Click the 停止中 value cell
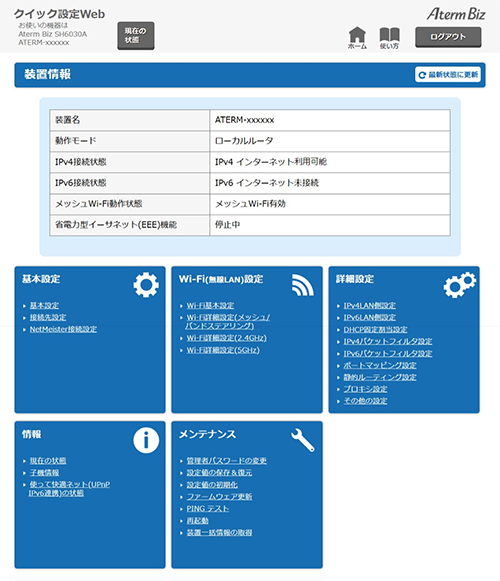The width and height of the screenshot is (500, 581). point(330,225)
